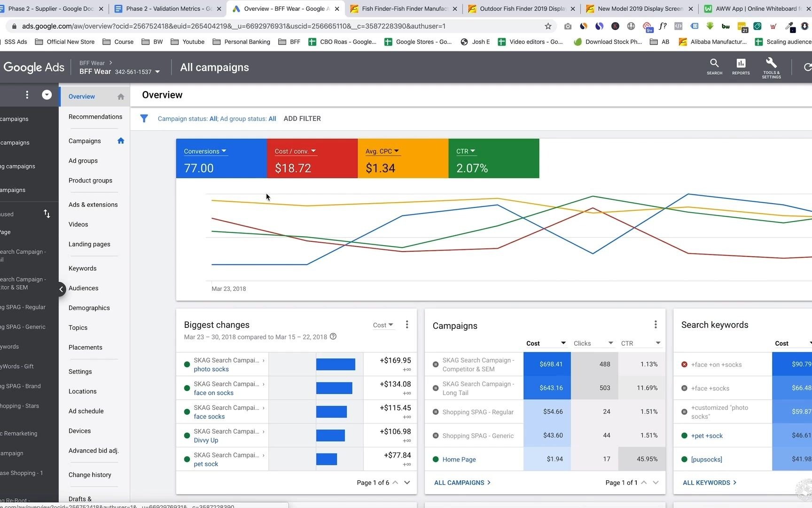Click the f? extension icon in browser toolbar

click(663, 26)
